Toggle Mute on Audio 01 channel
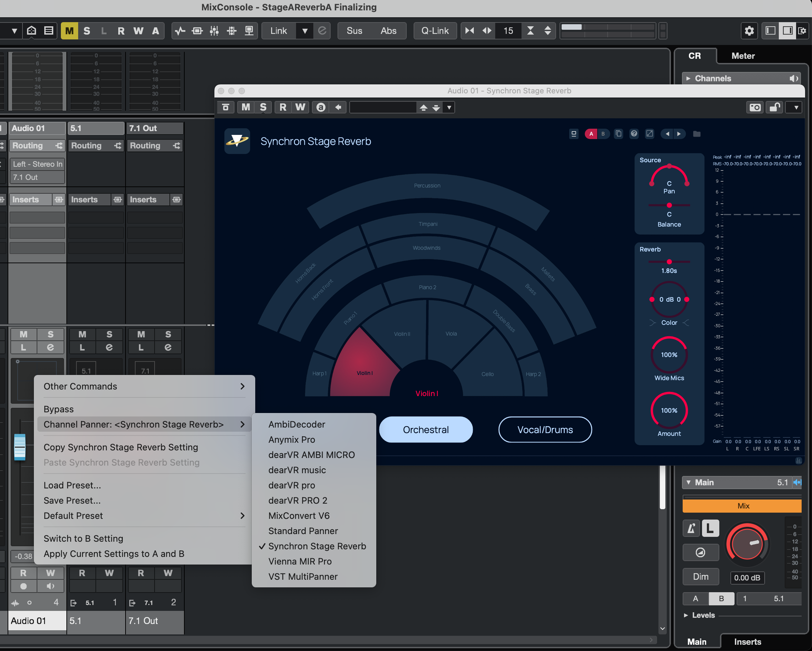 24,334
